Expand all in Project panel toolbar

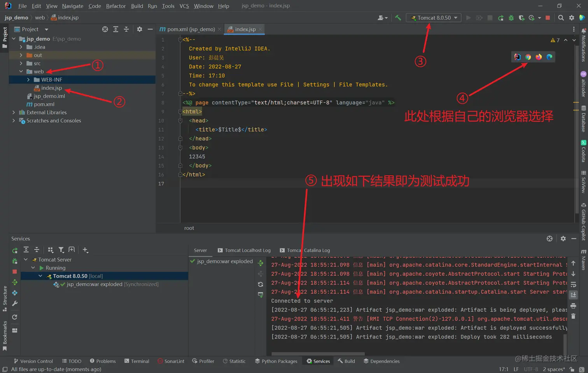115,29
